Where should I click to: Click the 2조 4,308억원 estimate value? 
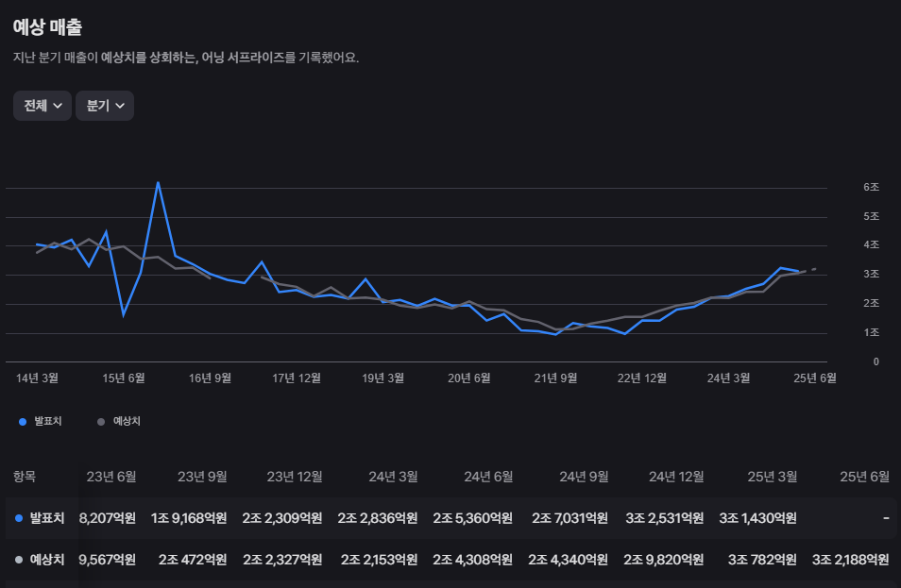coord(473,560)
